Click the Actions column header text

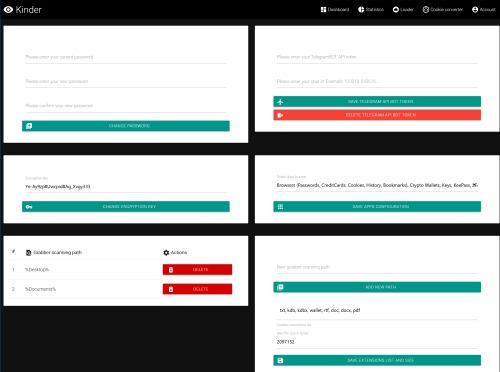point(179,253)
